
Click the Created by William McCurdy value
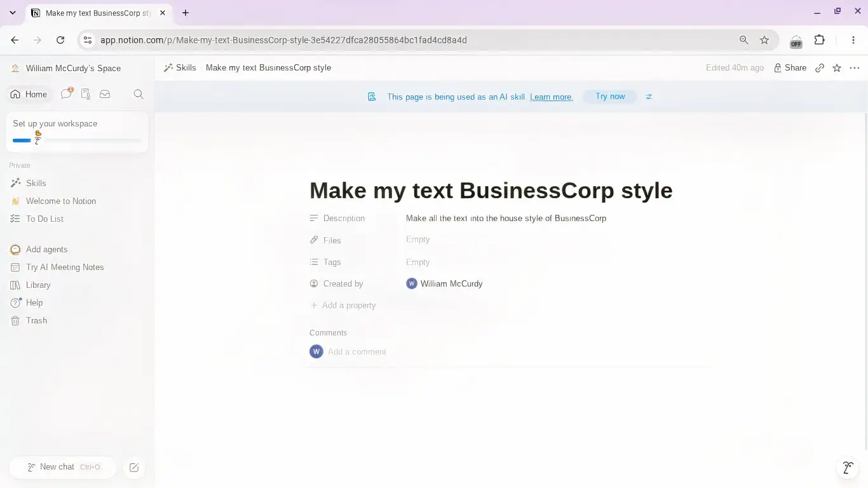tap(445, 284)
